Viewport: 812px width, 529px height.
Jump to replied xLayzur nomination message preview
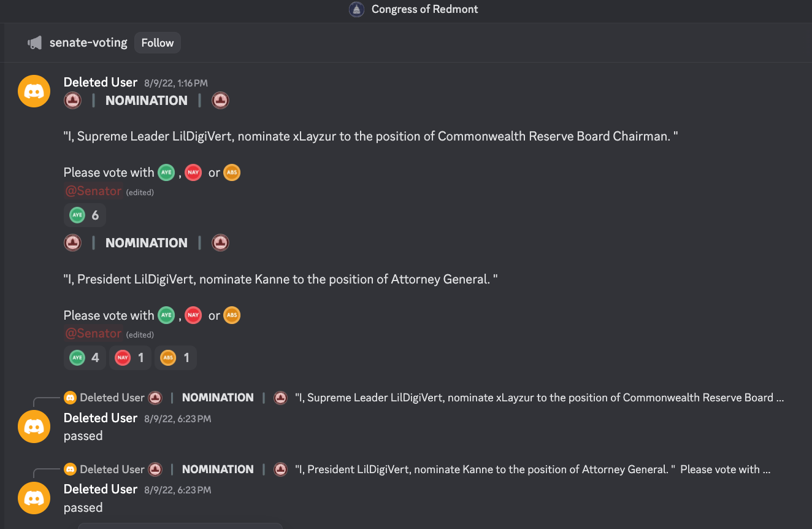point(538,398)
